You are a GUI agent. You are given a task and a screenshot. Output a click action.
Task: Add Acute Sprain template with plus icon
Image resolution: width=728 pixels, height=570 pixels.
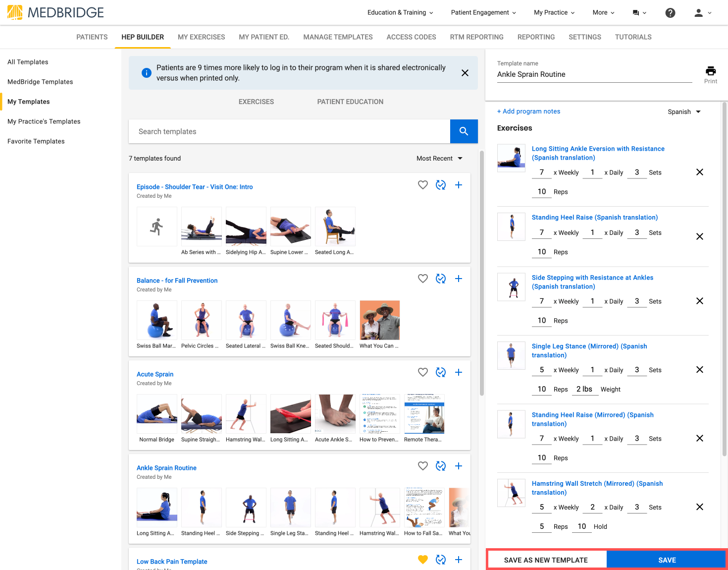(459, 372)
